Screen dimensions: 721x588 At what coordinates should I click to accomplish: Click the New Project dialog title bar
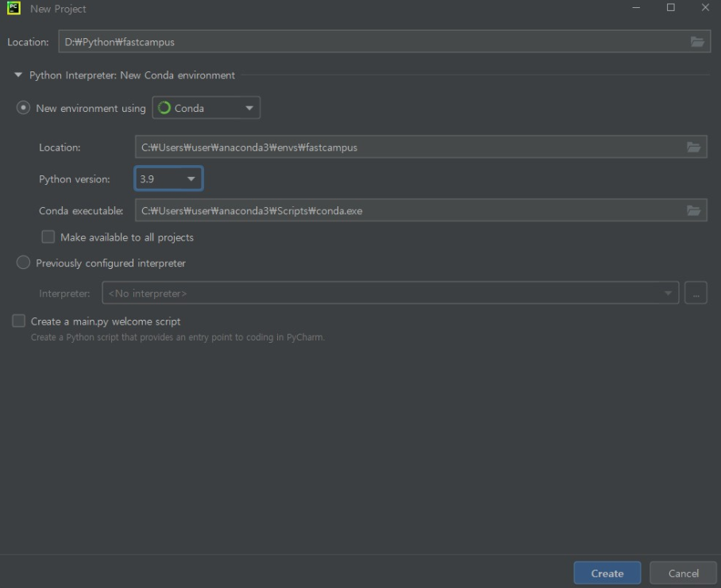(318, 10)
